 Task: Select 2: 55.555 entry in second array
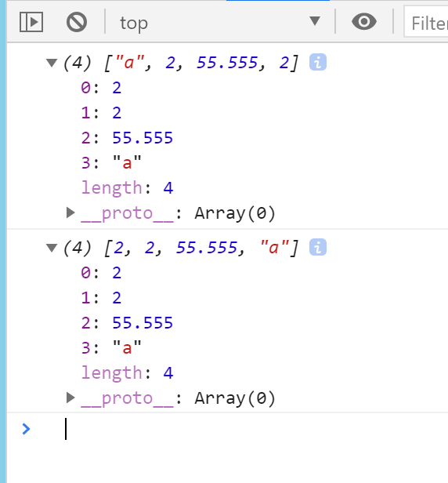(127, 323)
